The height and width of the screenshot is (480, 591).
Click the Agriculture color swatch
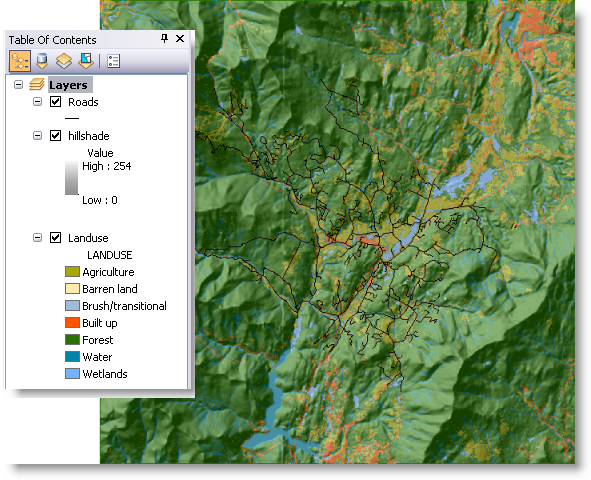click(x=72, y=272)
